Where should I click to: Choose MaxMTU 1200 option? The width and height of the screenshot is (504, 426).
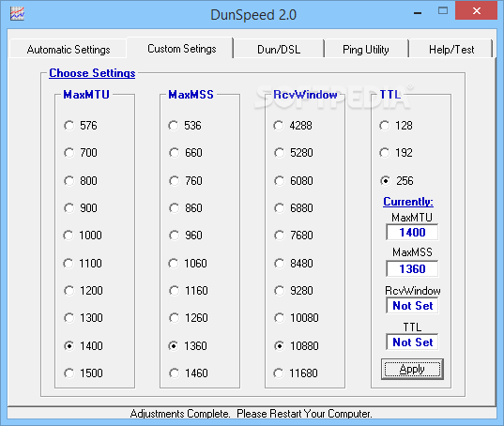[x=84, y=291]
